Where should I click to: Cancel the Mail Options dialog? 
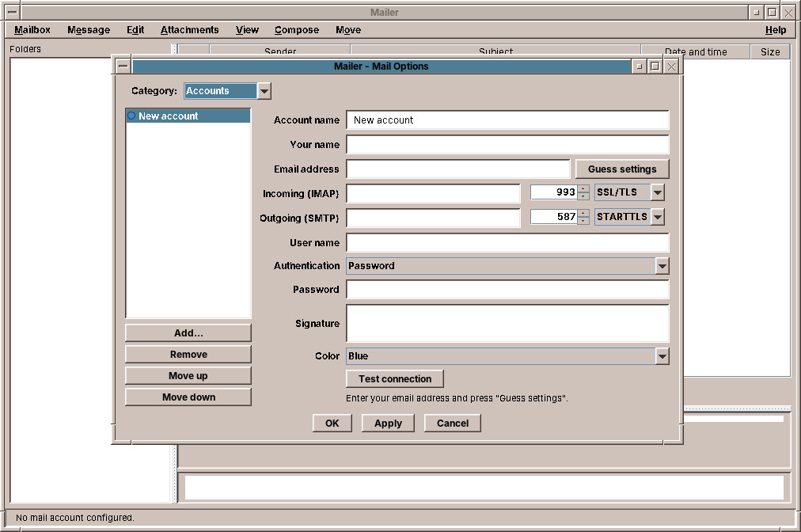pos(452,424)
